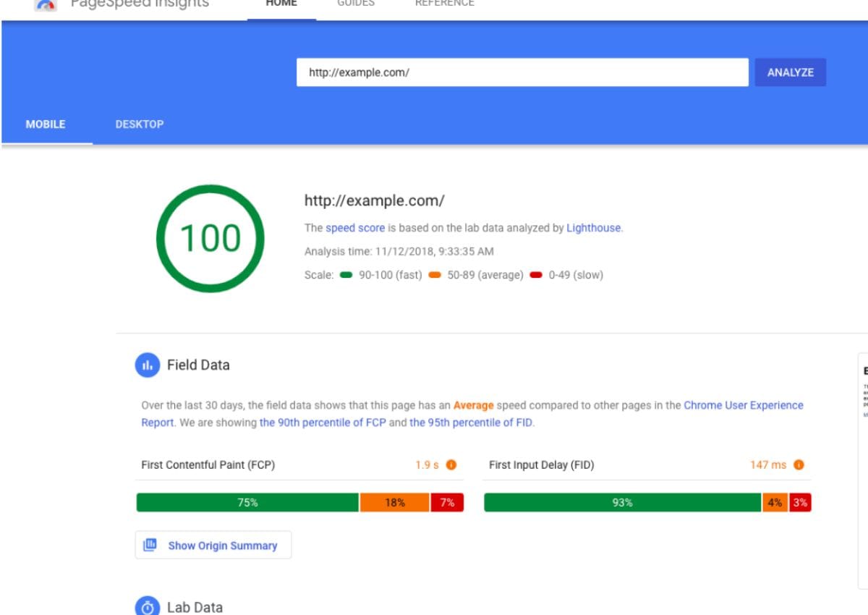868x615 pixels.
Task: Follow the Lighthouse link
Action: (x=593, y=228)
